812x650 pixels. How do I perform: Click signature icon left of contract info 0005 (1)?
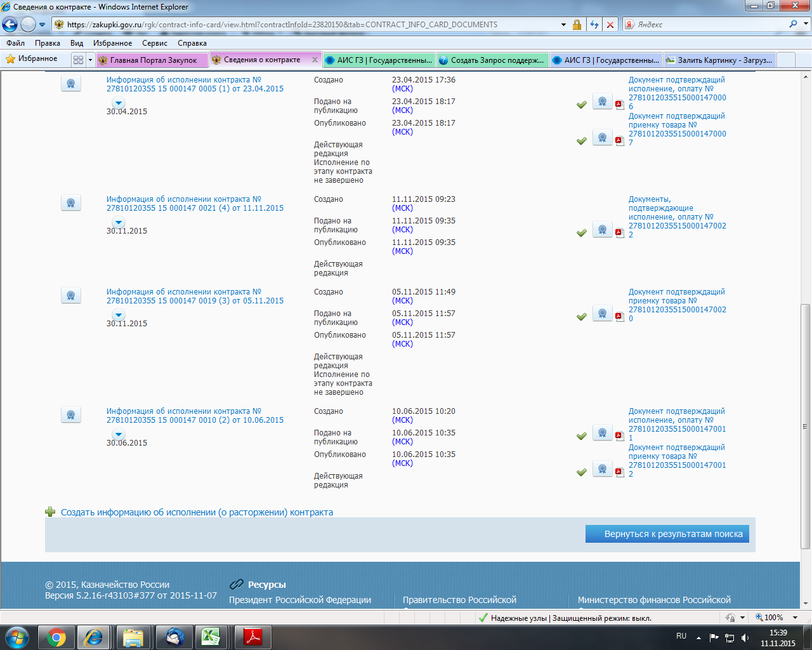[71, 83]
